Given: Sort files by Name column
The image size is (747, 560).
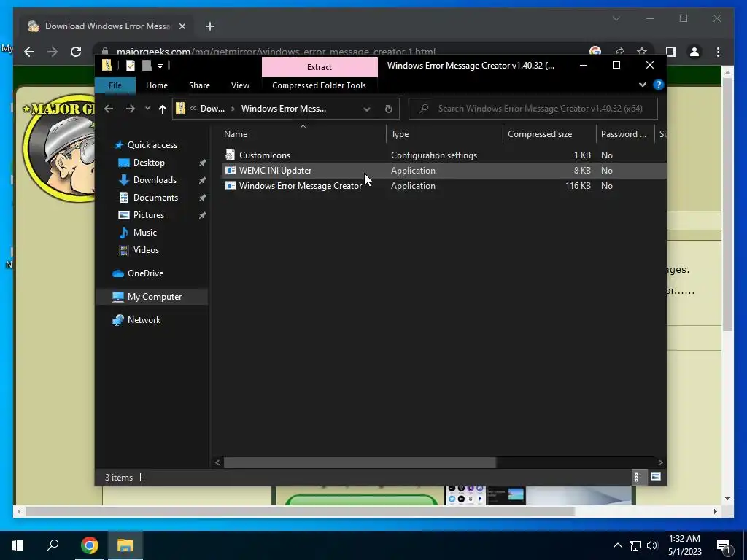Looking at the screenshot, I should (303, 134).
